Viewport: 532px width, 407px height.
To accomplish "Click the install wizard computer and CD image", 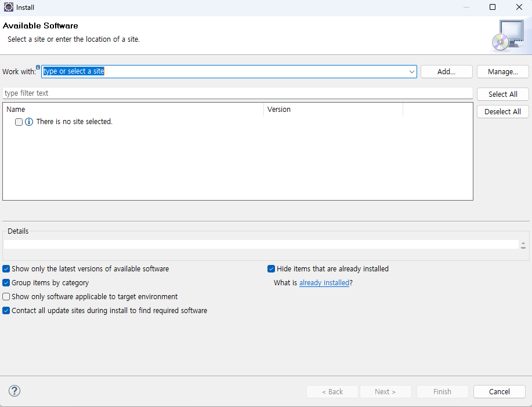I will coord(508,35).
